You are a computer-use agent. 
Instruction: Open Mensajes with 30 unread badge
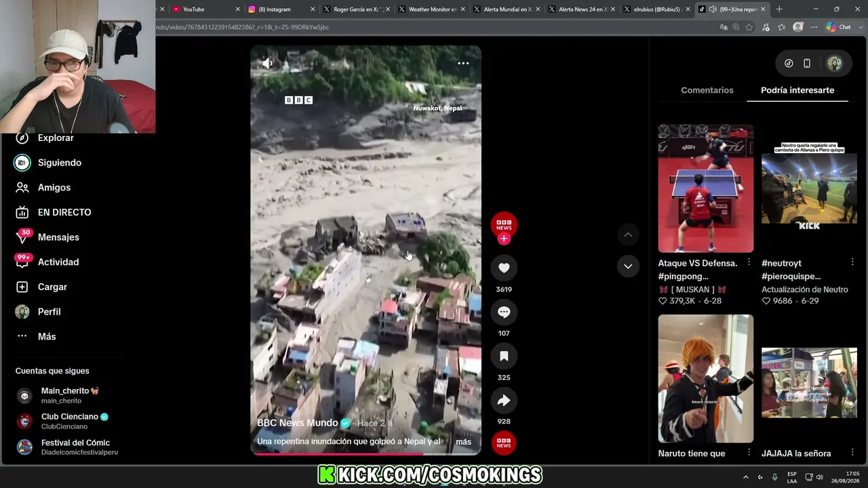[x=58, y=237]
